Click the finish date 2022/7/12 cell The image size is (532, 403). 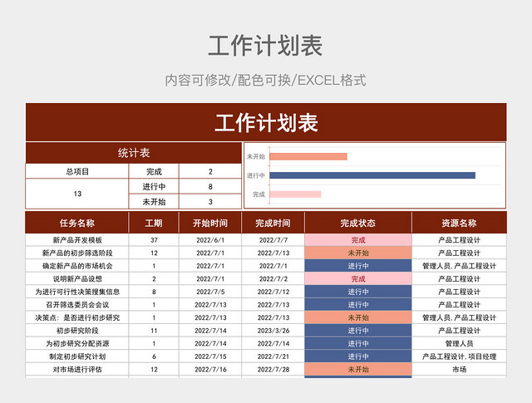tap(273, 292)
